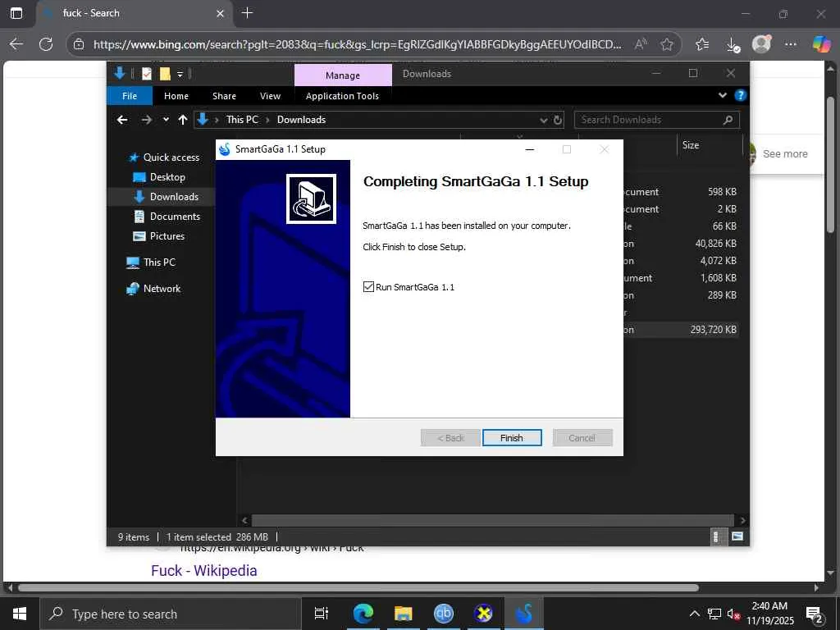Click the Explorer horizontal scrollbar

pyautogui.click(x=492, y=520)
